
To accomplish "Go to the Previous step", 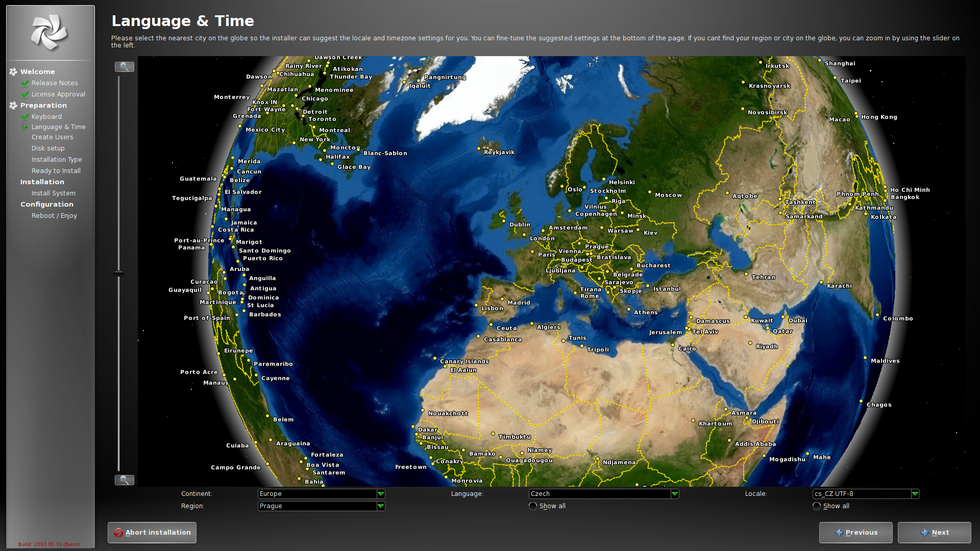I will point(856,533).
